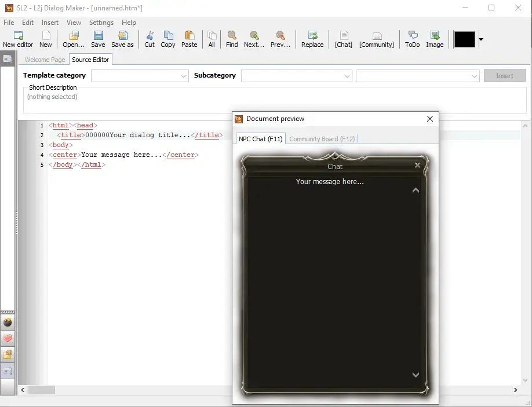532x407 pixels.
Task: Click 'Your message here...' in chat preview
Action: pyautogui.click(x=330, y=182)
